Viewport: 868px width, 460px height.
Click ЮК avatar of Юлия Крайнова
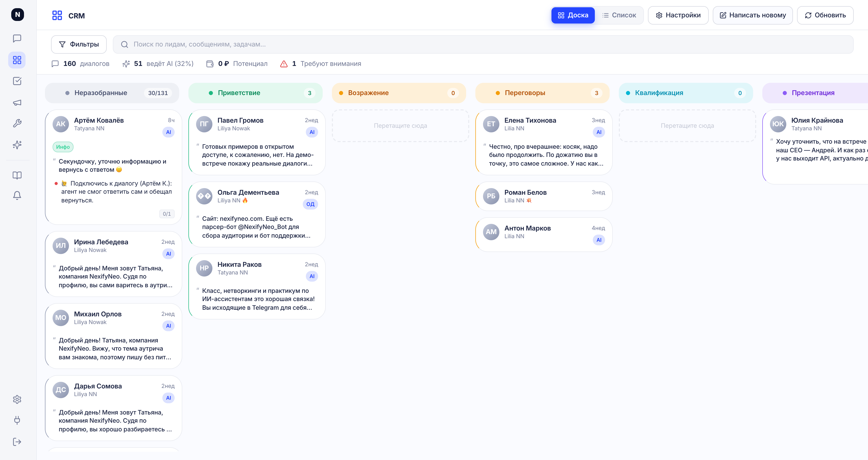(778, 124)
